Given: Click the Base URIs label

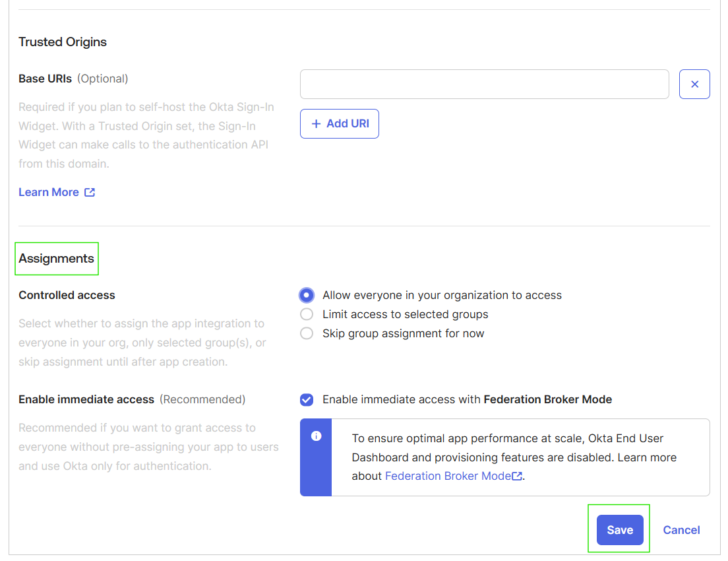Looking at the screenshot, I should point(45,79).
